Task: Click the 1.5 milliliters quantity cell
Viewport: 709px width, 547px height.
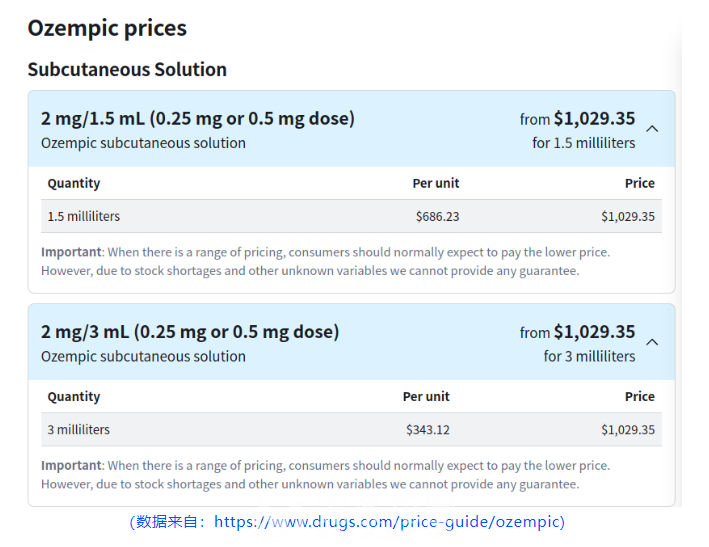Action: pos(84,216)
